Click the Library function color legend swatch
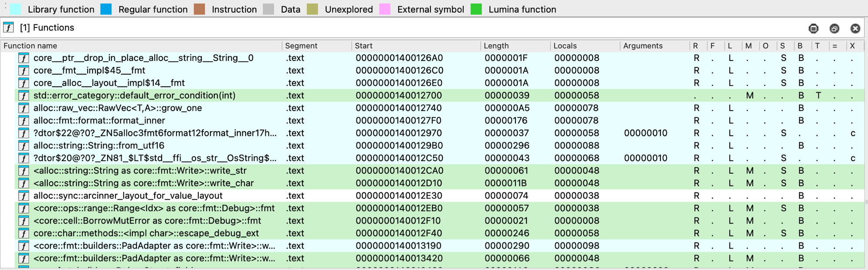 (15, 9)
